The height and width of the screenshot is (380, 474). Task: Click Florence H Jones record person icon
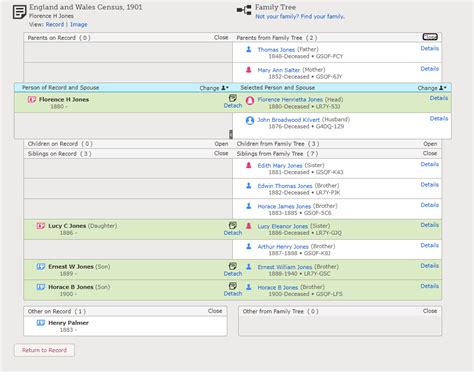tap(32, 99)
